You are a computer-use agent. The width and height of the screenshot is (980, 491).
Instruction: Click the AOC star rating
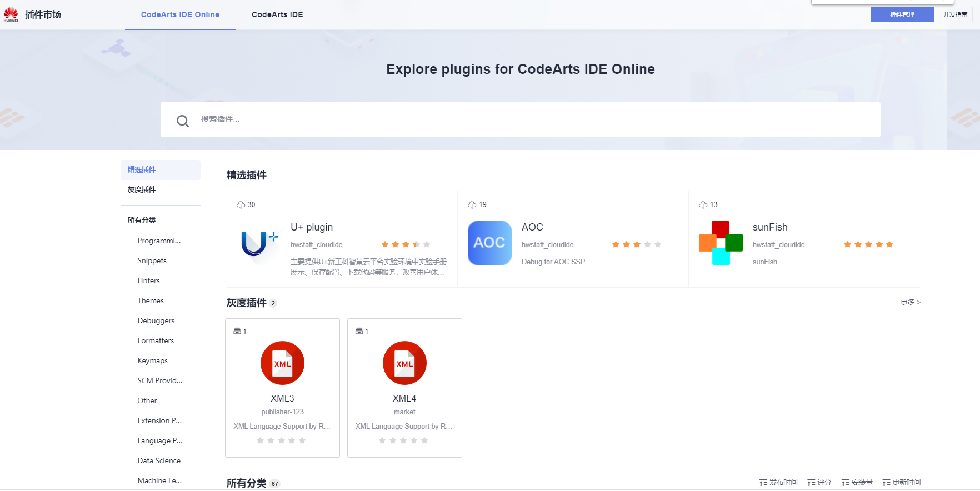[637, 244]
